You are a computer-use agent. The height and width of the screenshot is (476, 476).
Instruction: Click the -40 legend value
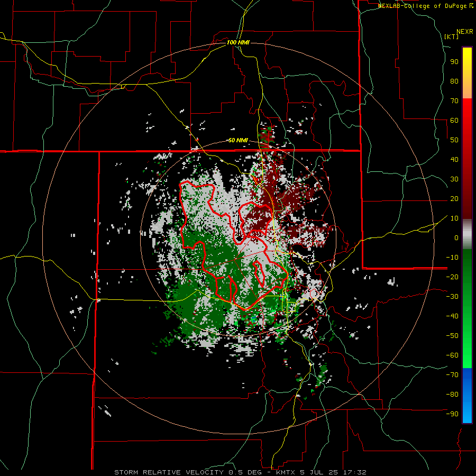pos(452,316)
